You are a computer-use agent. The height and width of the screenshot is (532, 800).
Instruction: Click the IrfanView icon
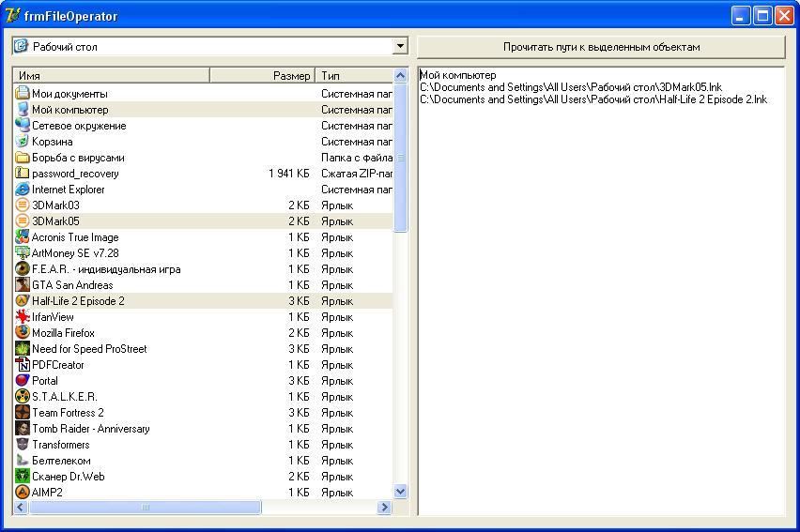pyautogui.click(x=23, y=317)
